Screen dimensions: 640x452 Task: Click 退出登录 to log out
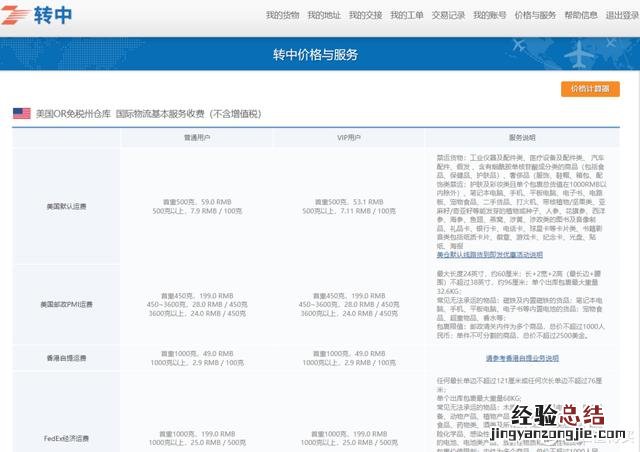point(621,16)
